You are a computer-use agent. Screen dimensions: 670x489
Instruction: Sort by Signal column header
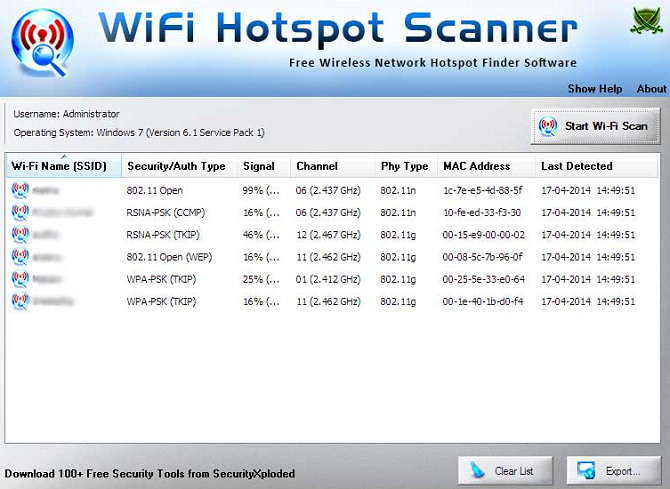pos(264,166)
